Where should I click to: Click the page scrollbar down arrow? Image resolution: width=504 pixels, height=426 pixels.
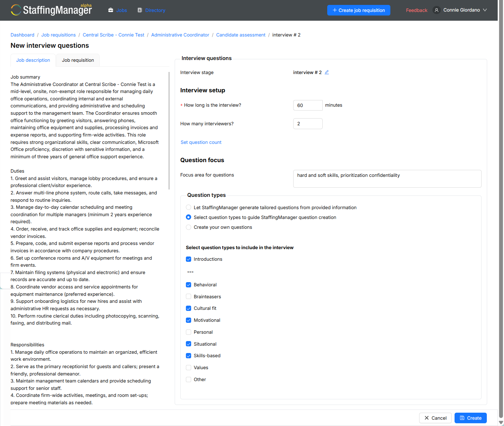point(501,423)
